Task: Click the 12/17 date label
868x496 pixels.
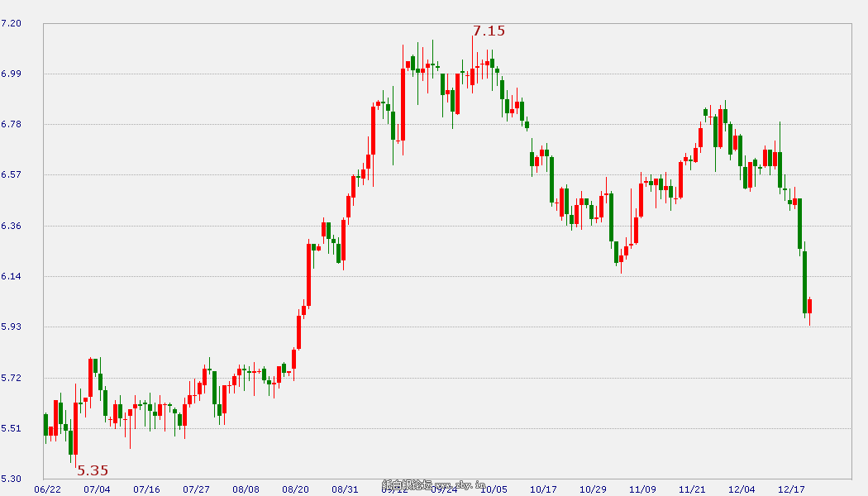Action: [x=791, y=489]
